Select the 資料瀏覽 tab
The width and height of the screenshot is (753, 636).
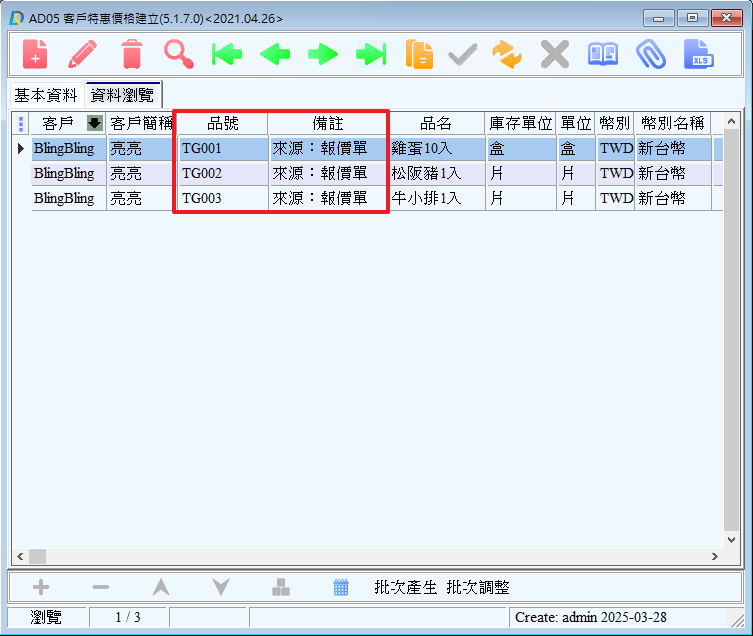coord(122,94)
